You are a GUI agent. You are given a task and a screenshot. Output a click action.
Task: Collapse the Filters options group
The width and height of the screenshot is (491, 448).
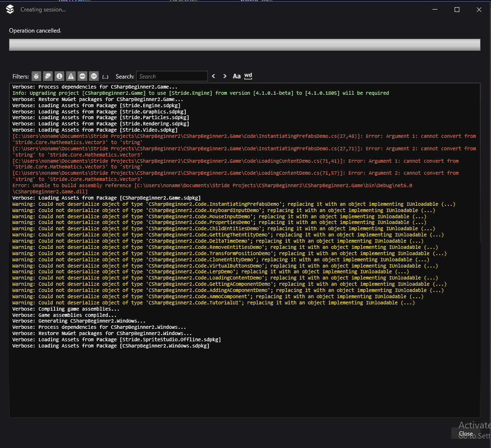point(20,76)
